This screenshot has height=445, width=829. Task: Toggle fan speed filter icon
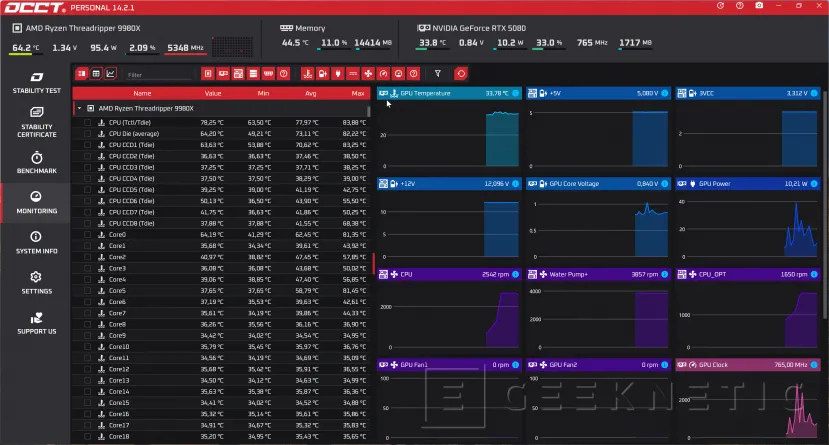coord(368,73)
